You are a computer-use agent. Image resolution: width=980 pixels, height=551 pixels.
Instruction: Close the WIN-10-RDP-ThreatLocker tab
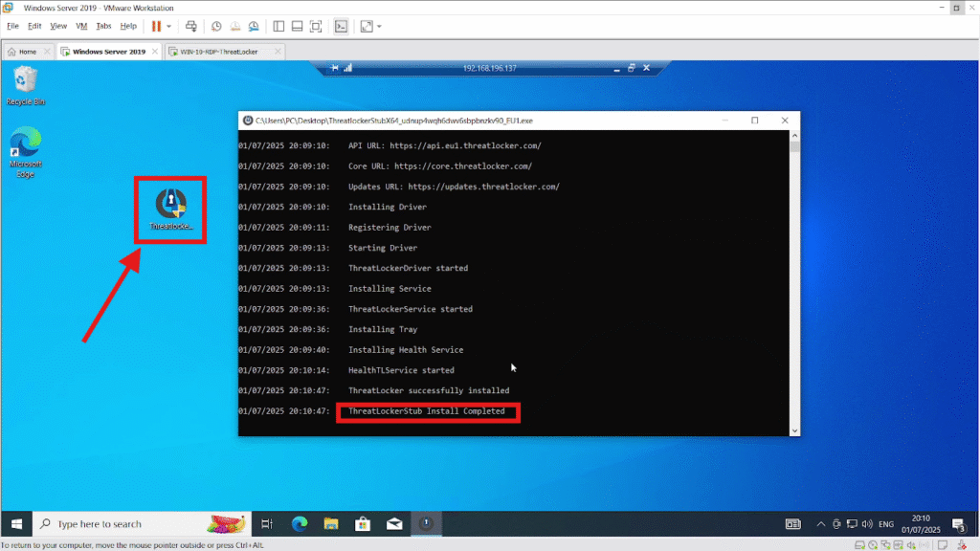click(278, 52)
